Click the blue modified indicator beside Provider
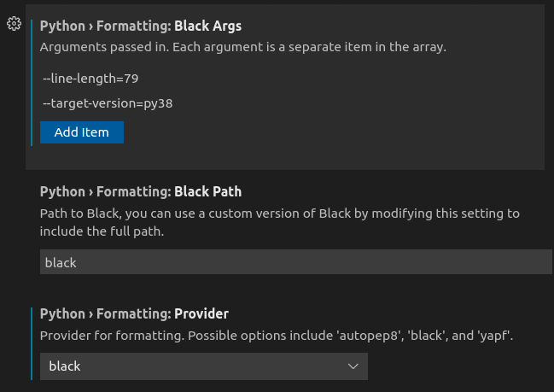This screenshot has height=392, width=554. pos(32,343)
